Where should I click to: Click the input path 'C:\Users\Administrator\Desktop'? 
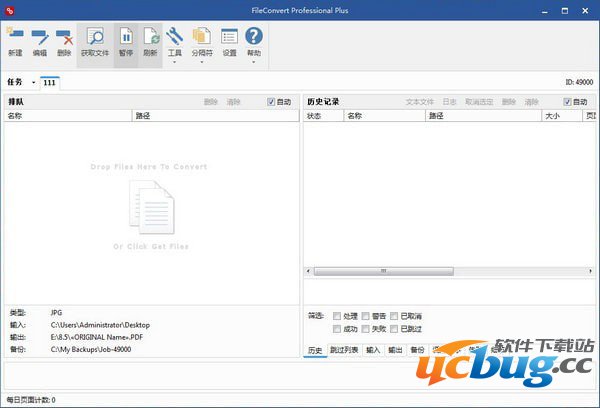pyautogui.click(x=100, y=325)
